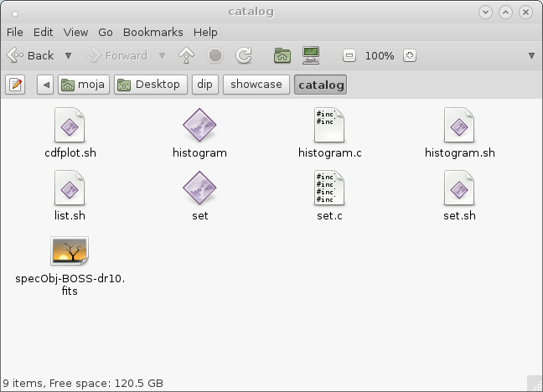
Task: Open the Bookmarks menu
Action: pyautogui.click(x=153, y=32)
